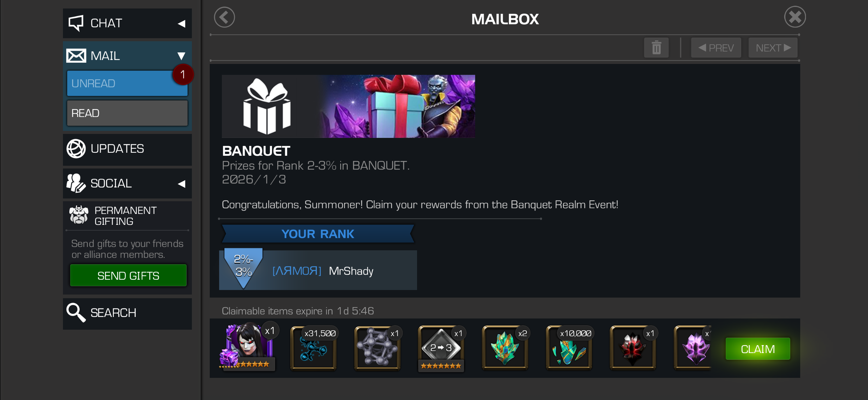Switch to the Read mail tab
The height and width of the screenshot is (400, 868).
pyautogui.click(x=127, y=113)
